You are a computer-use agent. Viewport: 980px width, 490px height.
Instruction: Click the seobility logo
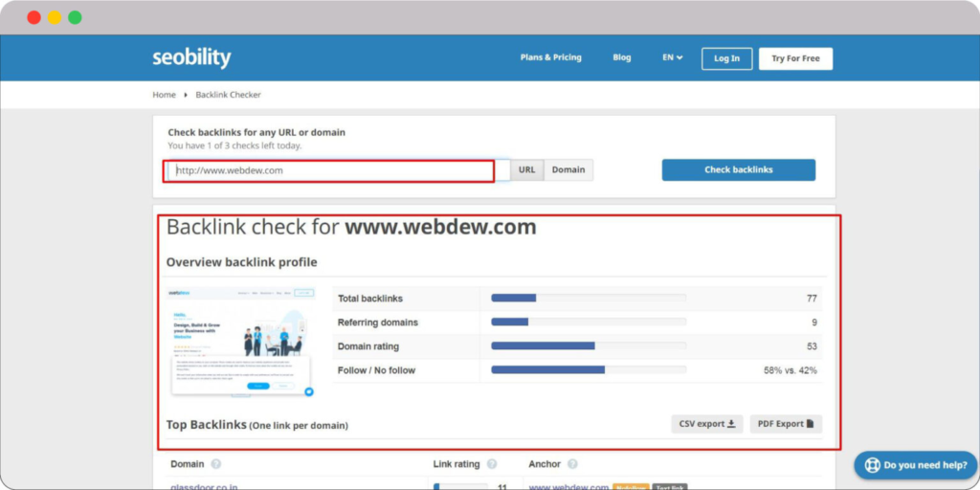click(x=191, y=58)
